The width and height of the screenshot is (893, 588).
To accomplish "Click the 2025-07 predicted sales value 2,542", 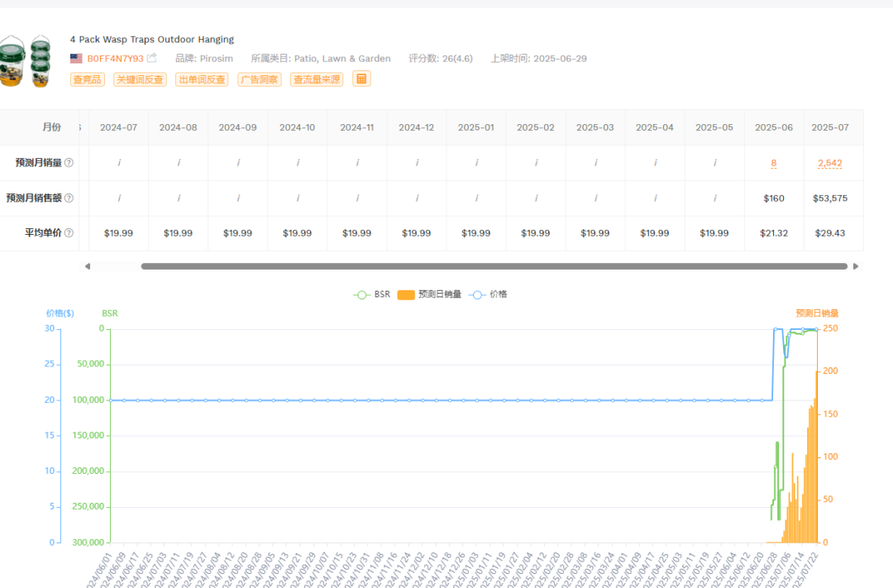I will [x=830, y=163].
